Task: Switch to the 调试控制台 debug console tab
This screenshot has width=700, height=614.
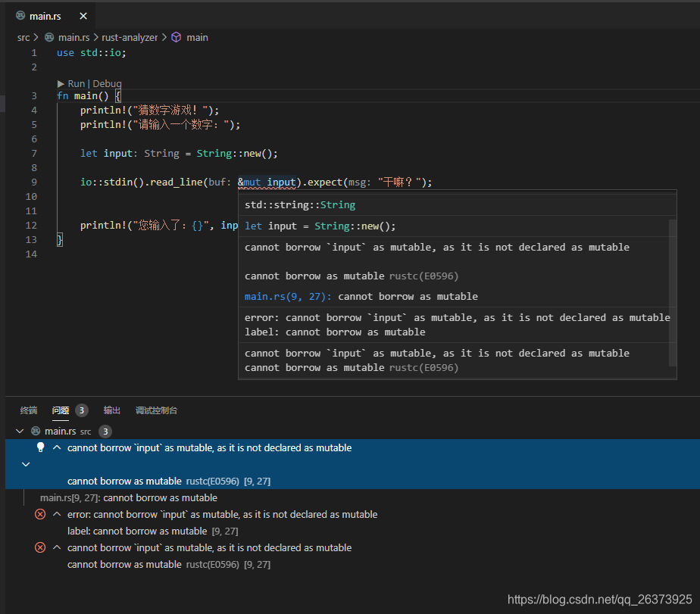Action: coord(156,410)
